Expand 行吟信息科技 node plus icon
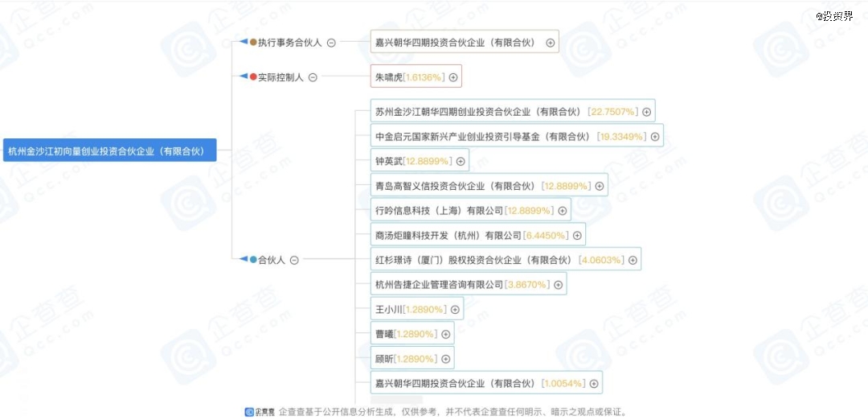Screen dimensions: 868x420 [563, 211]
